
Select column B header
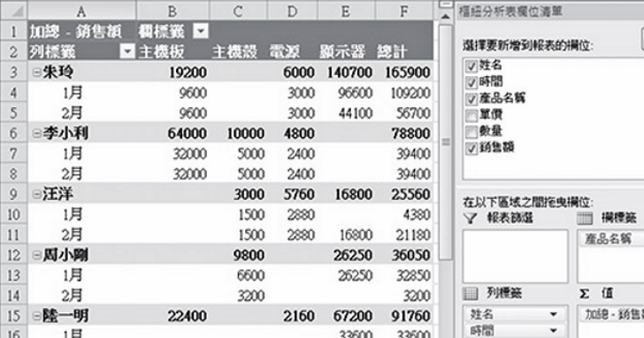click(172, 11)
